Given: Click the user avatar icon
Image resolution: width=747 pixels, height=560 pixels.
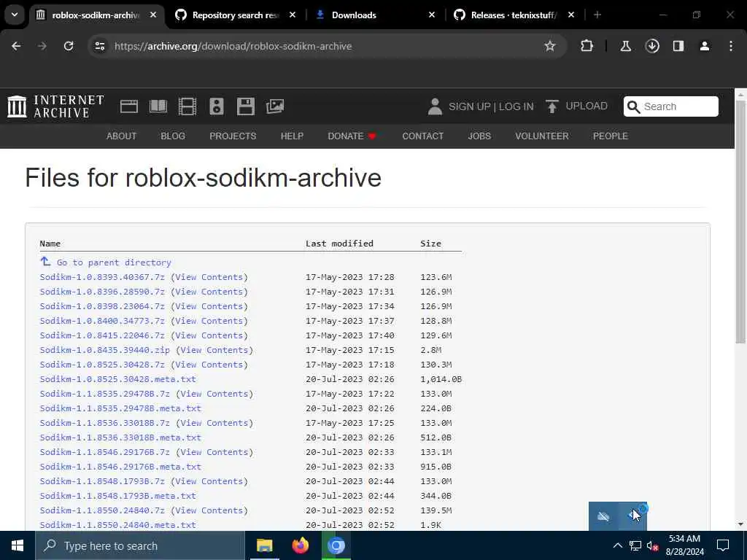Looking at the screenshot, I should click(435, 106).
